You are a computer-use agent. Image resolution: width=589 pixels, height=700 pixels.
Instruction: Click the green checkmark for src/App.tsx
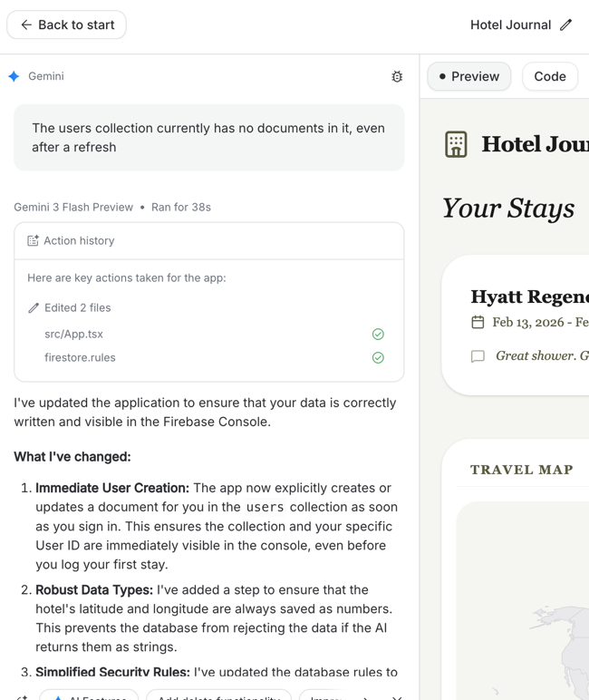click(378, 335)
